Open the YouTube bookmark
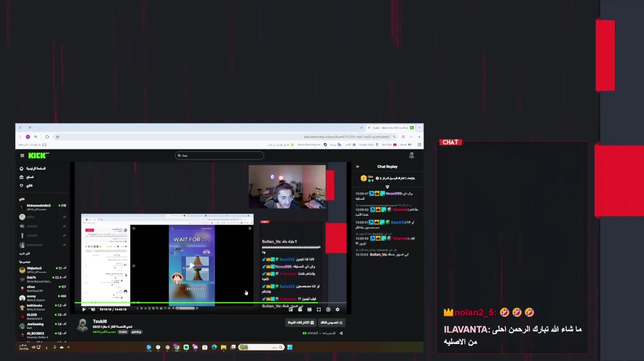The width and height of the screenshot is (644, 361). tap(390, 144)
